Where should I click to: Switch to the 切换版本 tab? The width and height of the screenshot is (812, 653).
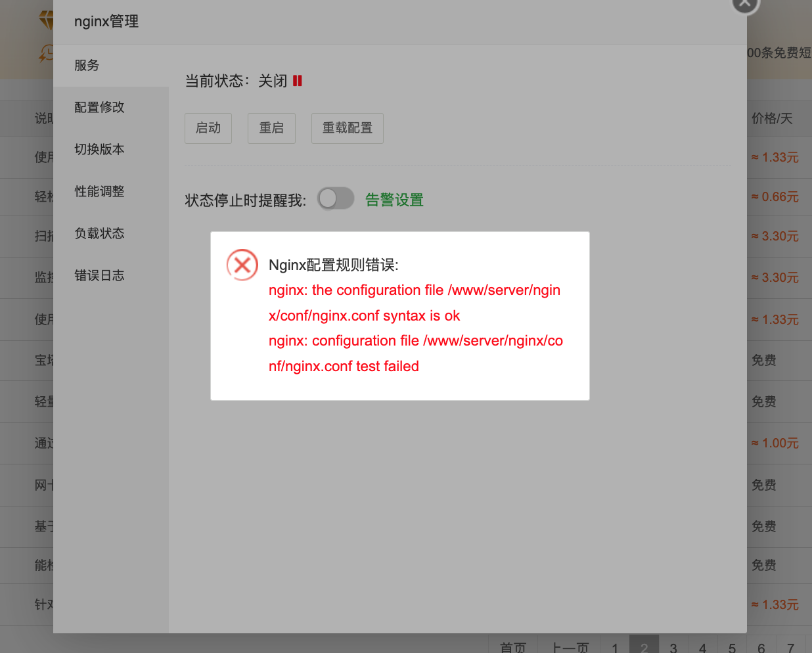(x=111, y=149)
